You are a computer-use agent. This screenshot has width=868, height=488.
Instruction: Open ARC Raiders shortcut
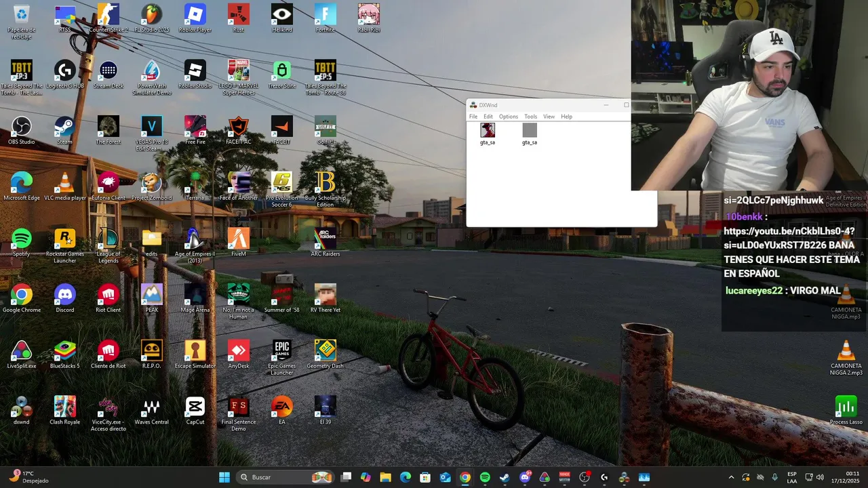[x=325, y=243]
